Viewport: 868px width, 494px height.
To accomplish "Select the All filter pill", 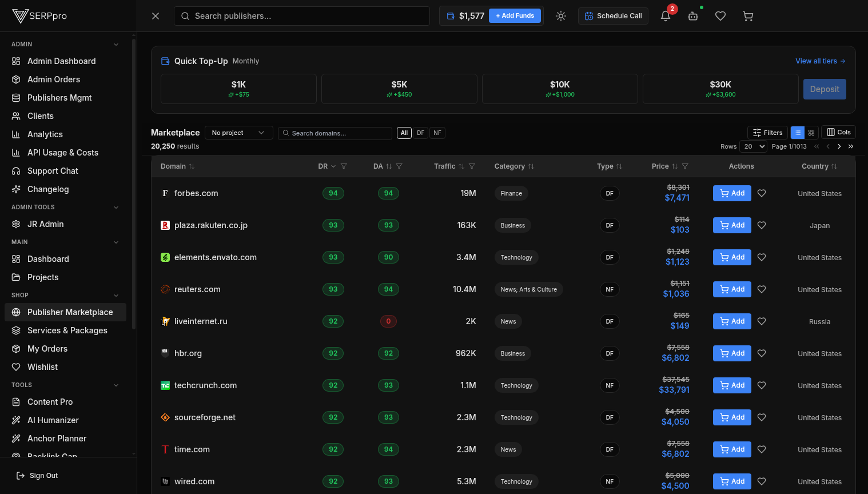I will click(x=404, y=133).
